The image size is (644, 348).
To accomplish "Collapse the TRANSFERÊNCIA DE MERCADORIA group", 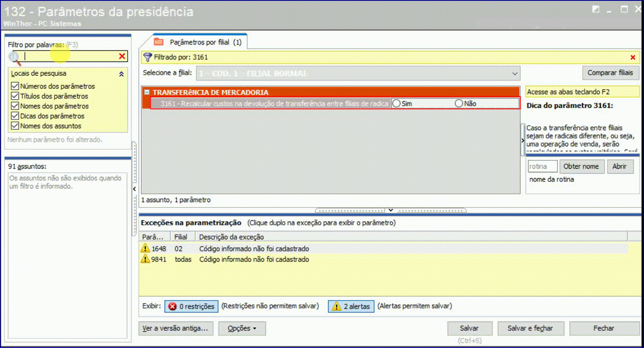I will point(147,92).
